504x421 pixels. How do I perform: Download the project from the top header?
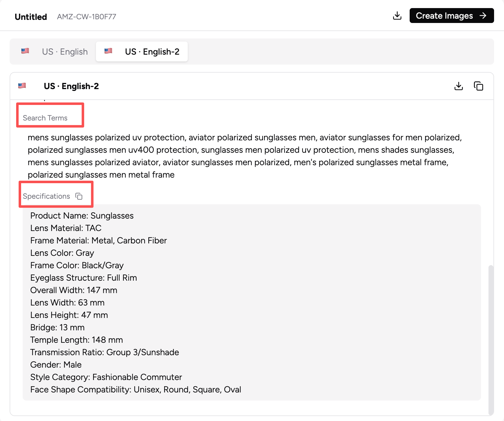[x=397, y=16]
